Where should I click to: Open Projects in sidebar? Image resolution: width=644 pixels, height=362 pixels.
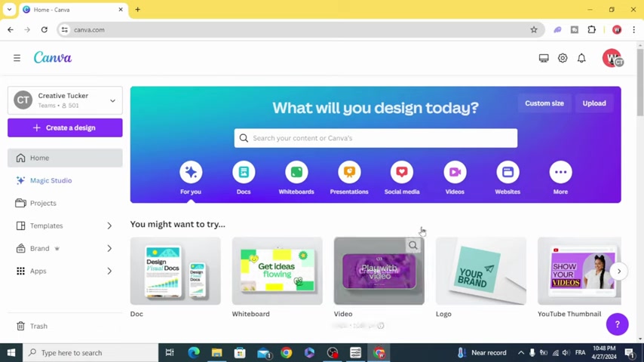pyautogui.click(x=65, y=203)
